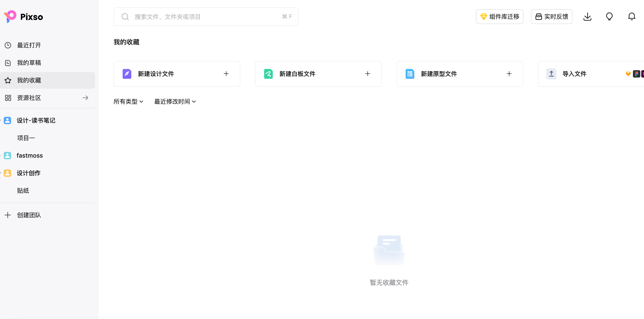Open project 项目一

pyautogui.click(x=26, y=138)
